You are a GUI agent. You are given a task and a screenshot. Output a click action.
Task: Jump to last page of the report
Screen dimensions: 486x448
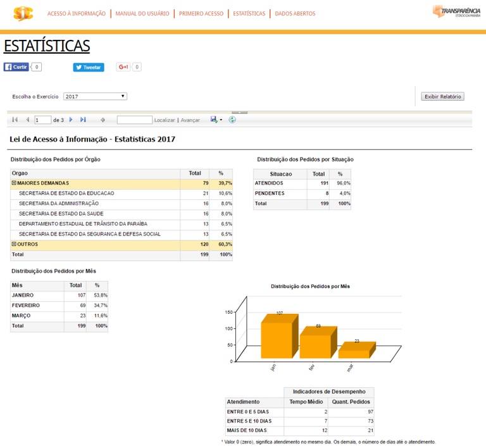point(83,120)
